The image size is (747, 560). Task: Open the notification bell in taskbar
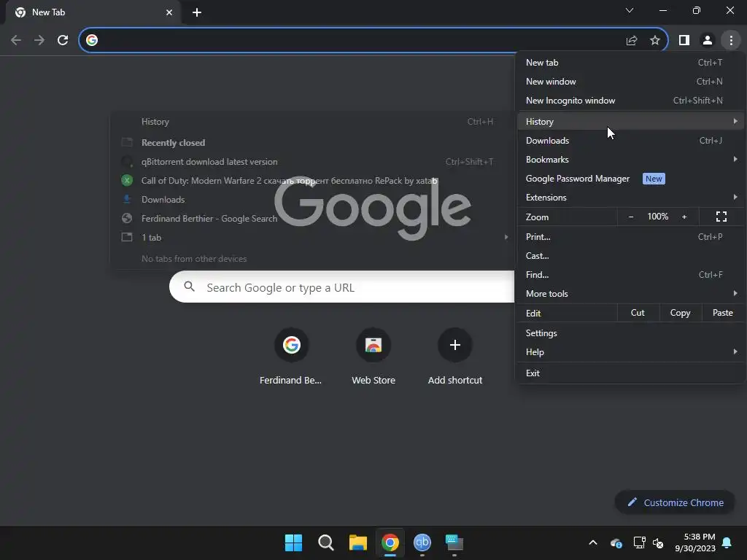click(727, 542)
